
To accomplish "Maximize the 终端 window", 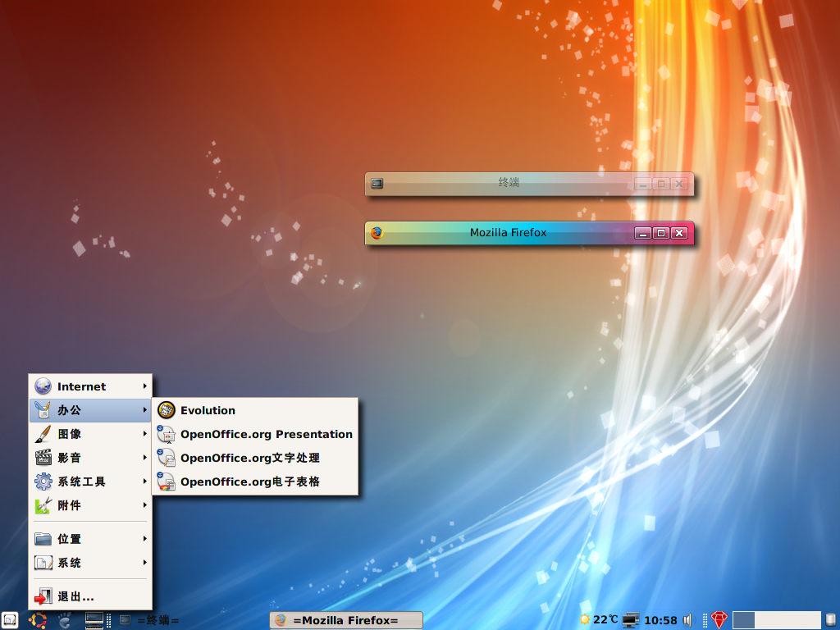I will [661, 184].
